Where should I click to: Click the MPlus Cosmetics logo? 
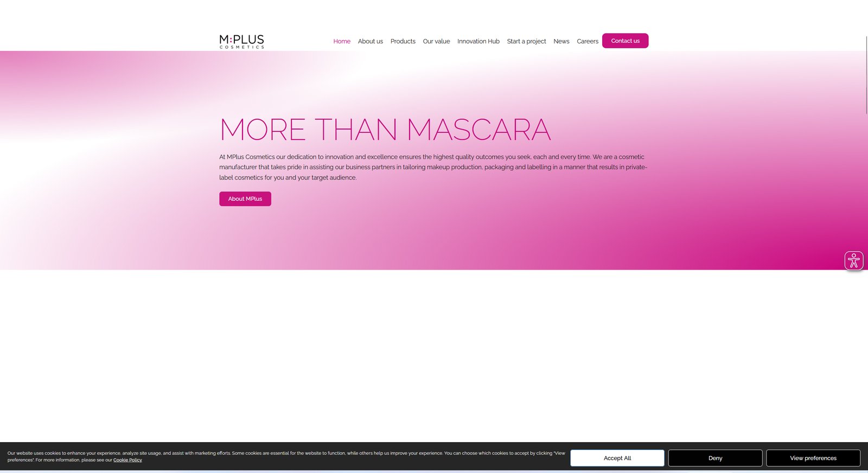pyautogui.click(x=241, y=42)
